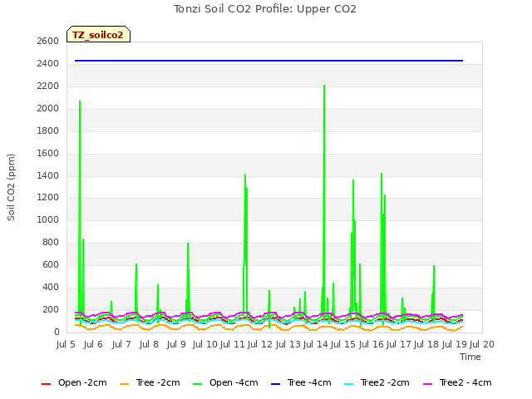Screen dimensions: 532x399
Task: Click the 800 y-axis tick label
Action: tap(51, 242)
